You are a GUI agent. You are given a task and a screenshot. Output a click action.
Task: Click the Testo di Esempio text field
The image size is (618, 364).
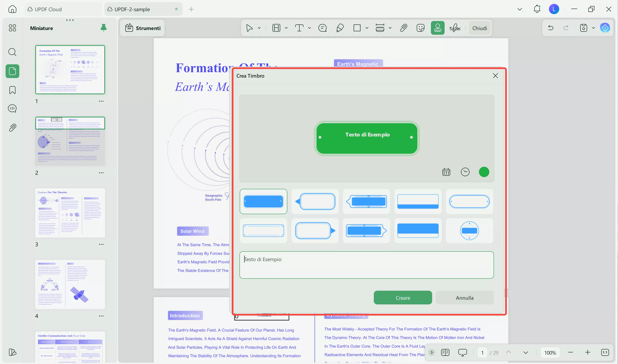pos(366,265)
